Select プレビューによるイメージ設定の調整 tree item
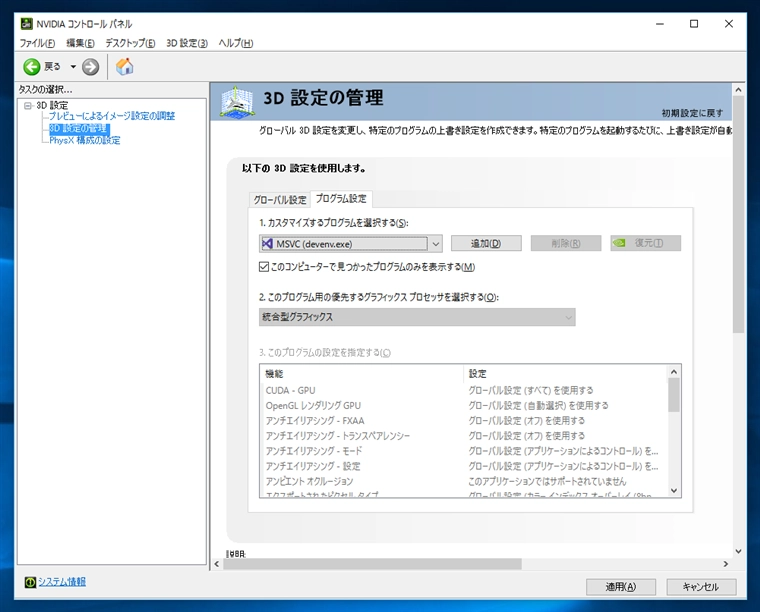Viewport: 760px width, 612px height. [111, 116]
